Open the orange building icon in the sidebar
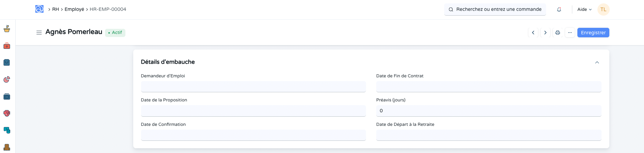Viewport: 644px width, 153px height. (7, 147)
